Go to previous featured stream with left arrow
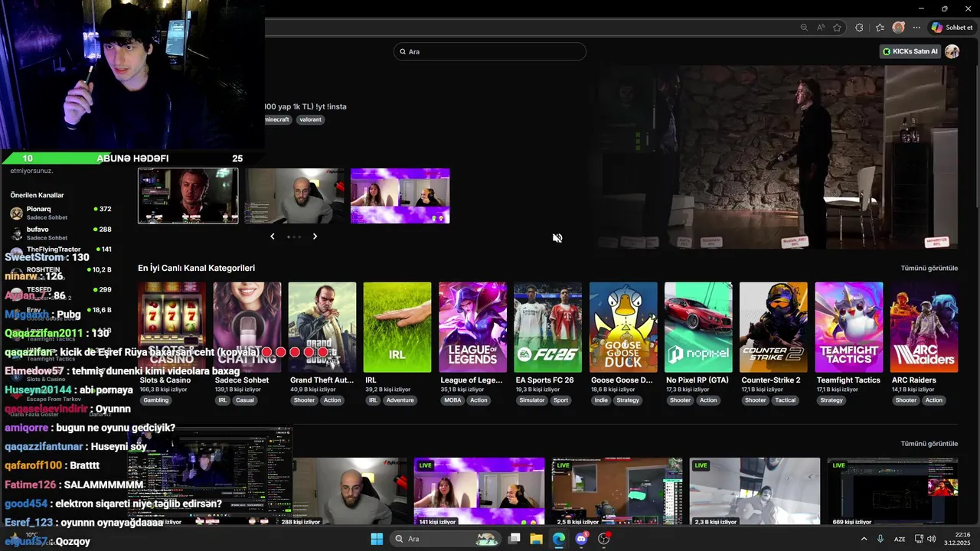 point(272,236)
